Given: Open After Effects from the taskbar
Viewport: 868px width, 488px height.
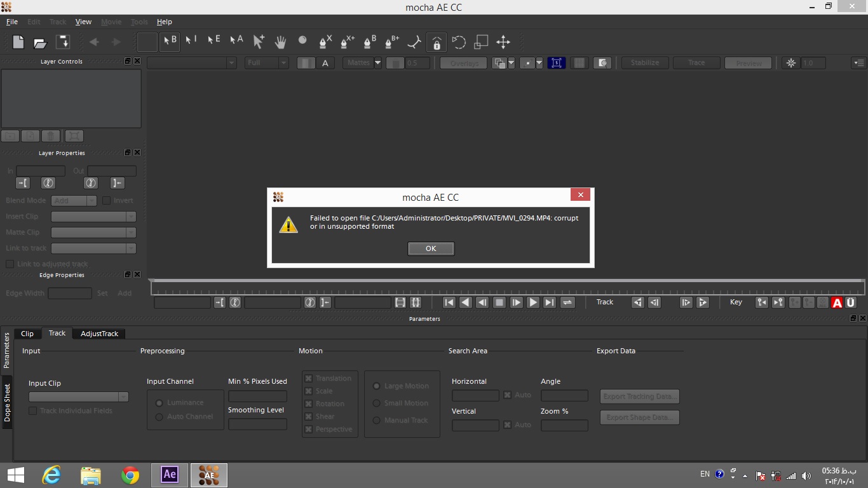Looking at the screenshot, I should tap(170, 475).
